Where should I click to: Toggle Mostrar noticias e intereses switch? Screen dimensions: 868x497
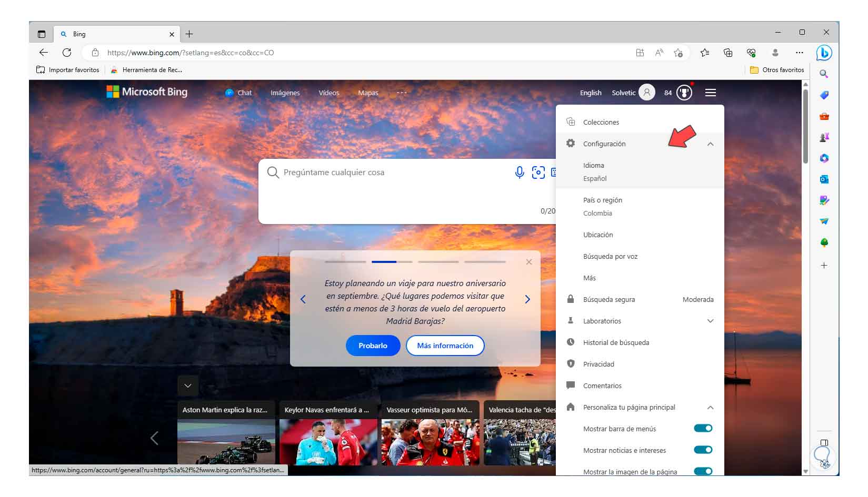[x=703, y=450]
